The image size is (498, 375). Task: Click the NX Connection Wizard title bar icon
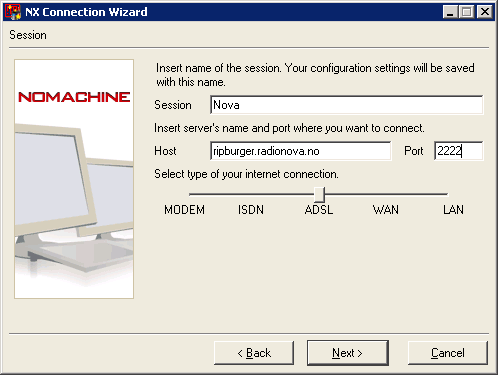(x=13, y=12)
